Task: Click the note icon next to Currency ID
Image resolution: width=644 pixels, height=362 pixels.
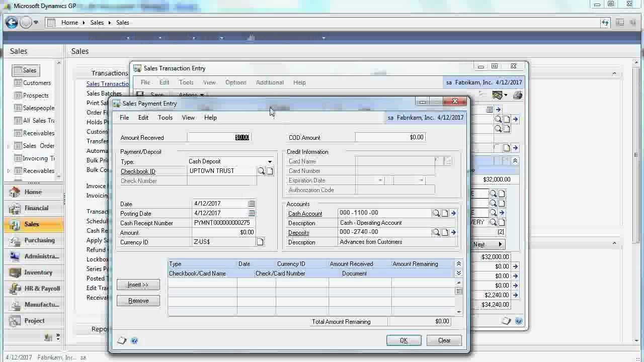Action: pos(260,242)
